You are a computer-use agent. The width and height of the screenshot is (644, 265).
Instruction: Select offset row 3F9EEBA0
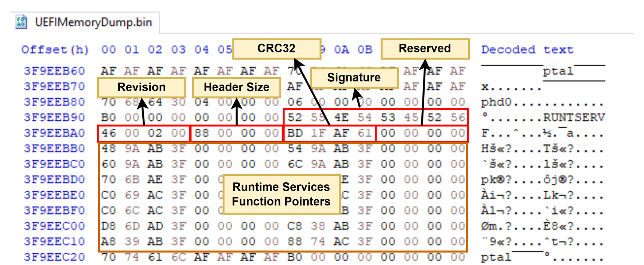coord(54,133)
